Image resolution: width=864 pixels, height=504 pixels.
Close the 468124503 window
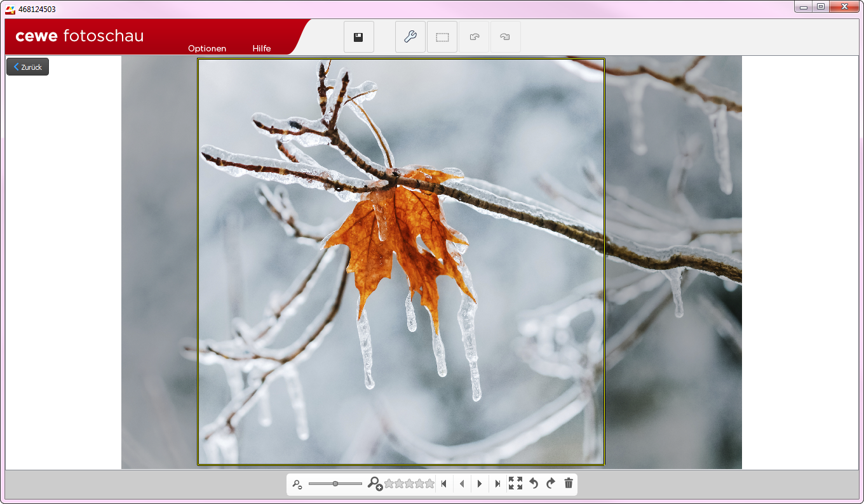point(845,6)
